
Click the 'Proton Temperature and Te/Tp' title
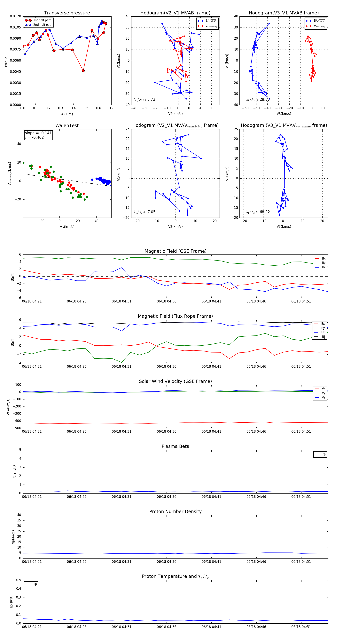[175, 576]
